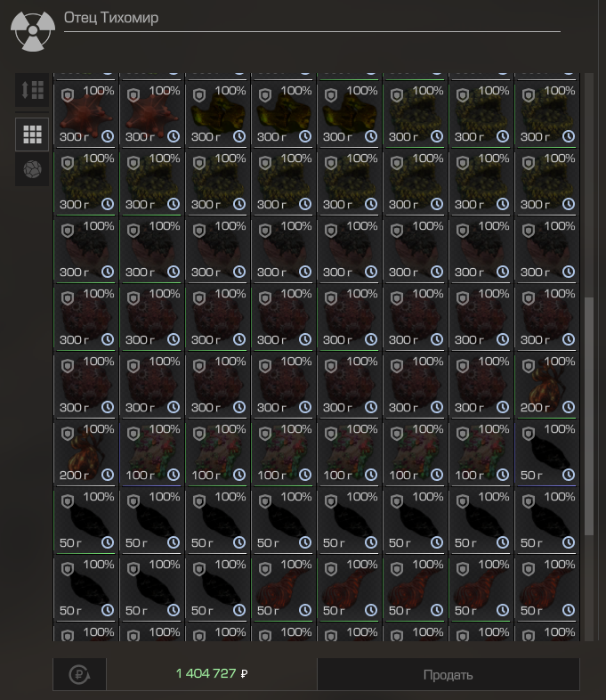Click the radiation trefoil icon beside Отец Тихомир
This screenshot has height=700, width=606.
pos(33,30)
